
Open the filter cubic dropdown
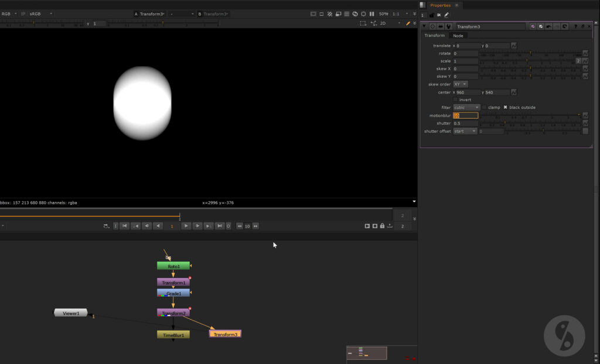[466, 108]
